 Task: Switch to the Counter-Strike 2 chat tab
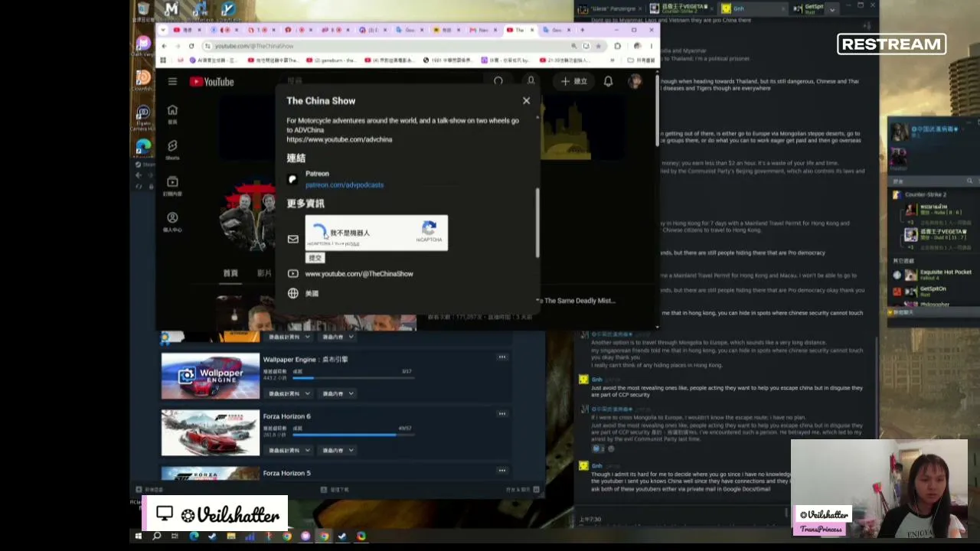[681, 8]
